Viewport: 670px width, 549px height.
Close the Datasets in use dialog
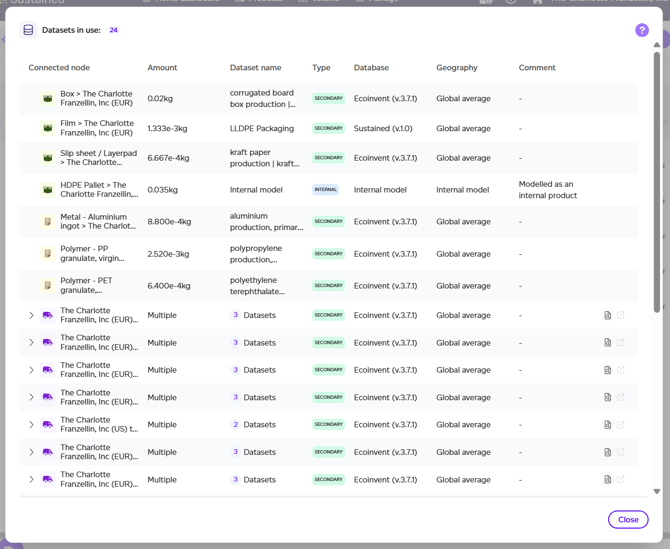click(x=628, y=520)
